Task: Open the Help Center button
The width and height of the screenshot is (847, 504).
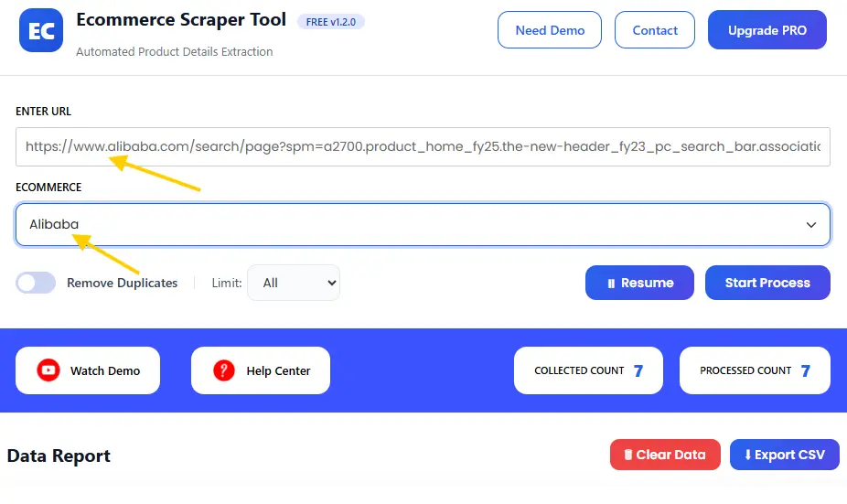Action: [x=261, y=370]
